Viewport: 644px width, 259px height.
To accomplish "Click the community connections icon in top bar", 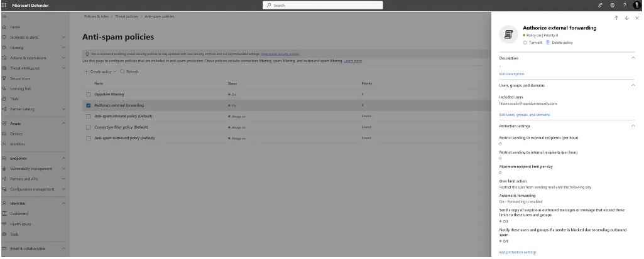I will pos(600,5).
